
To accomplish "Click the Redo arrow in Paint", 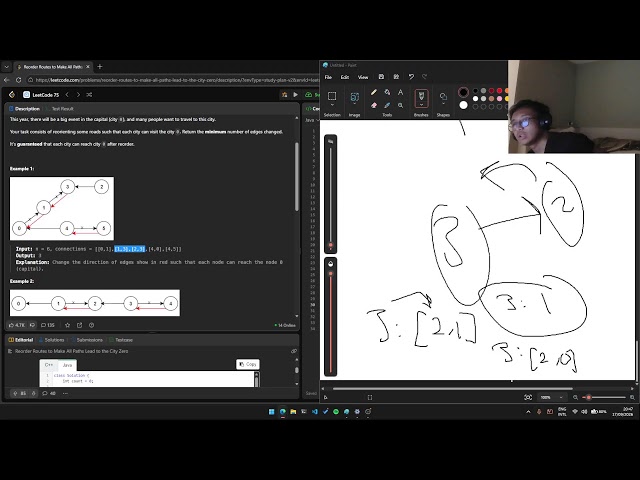I will (424, 77).
